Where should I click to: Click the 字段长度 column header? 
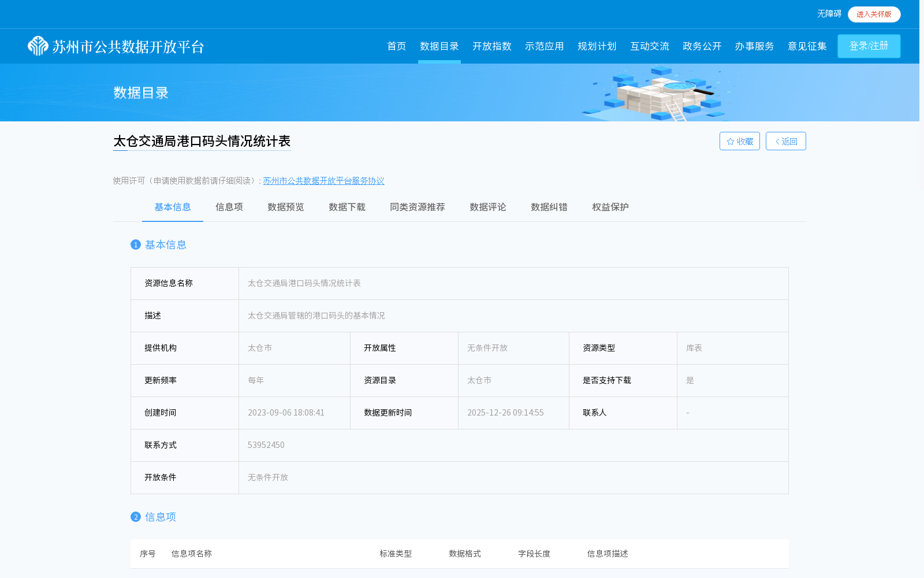(534, 554)
